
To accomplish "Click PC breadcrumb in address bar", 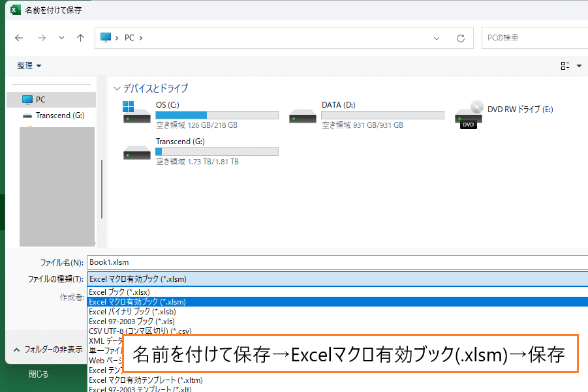I will 129,38.
